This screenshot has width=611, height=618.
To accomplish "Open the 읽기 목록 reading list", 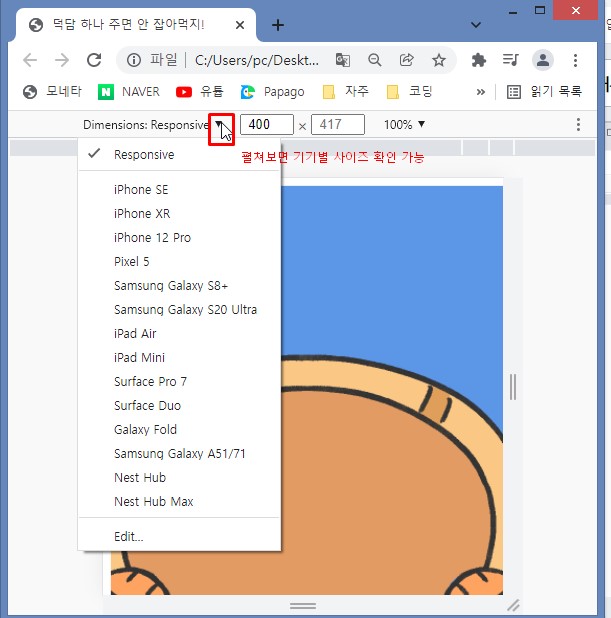I will (544, 92).
